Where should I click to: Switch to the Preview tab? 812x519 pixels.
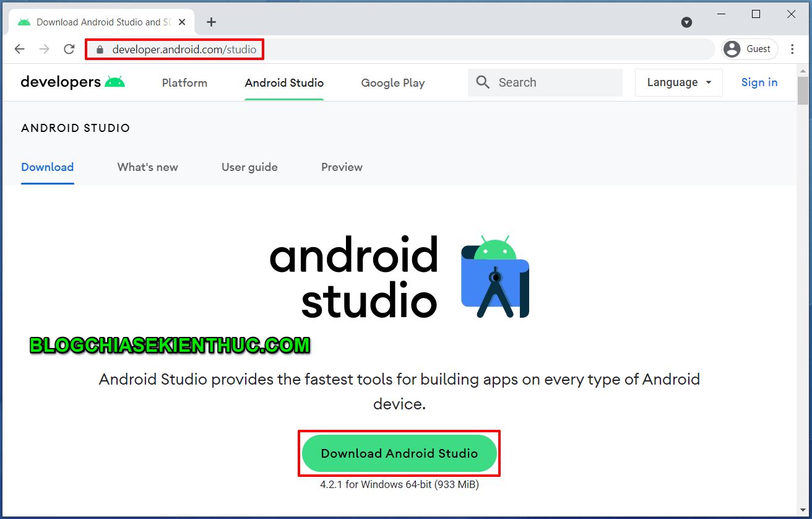[342, 167]
